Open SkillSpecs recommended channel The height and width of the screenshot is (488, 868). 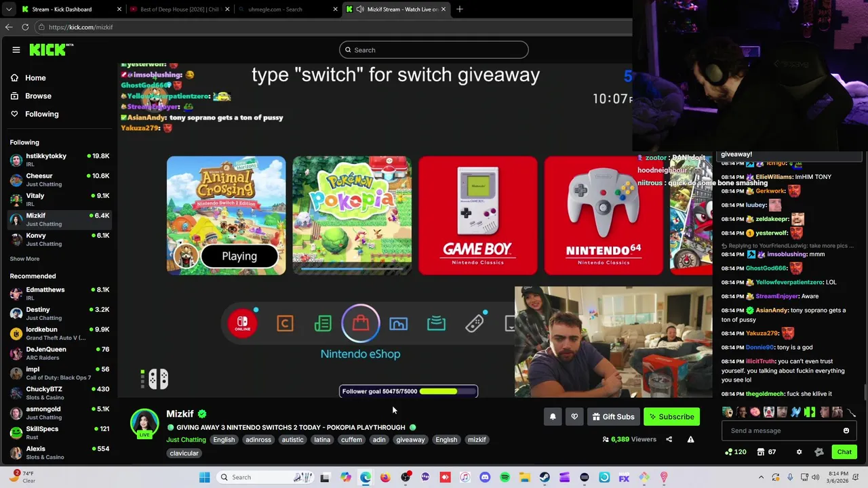[60, 432]
